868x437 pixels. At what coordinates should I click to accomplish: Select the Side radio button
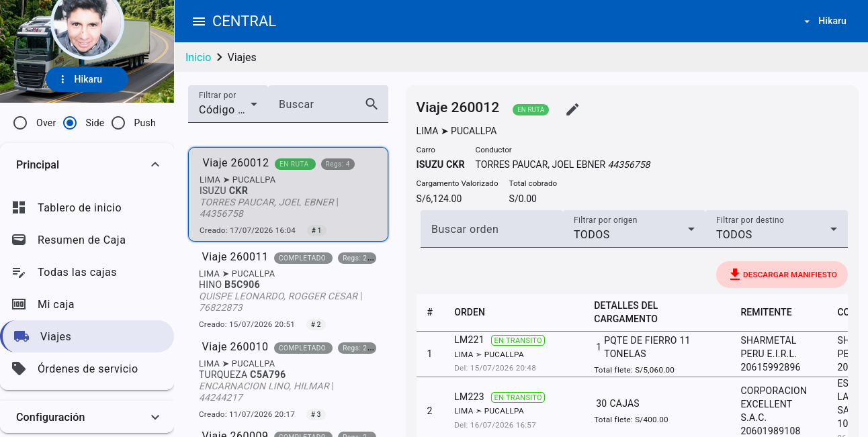pos(70,123)
